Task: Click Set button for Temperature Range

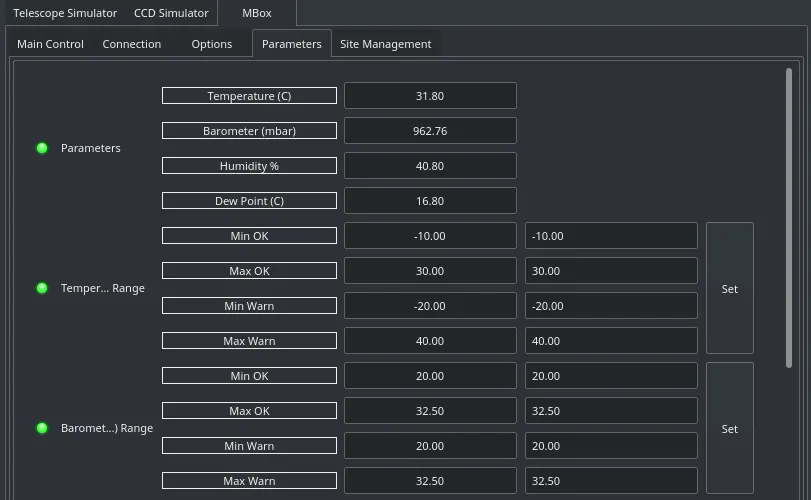Action: (730, 289)
